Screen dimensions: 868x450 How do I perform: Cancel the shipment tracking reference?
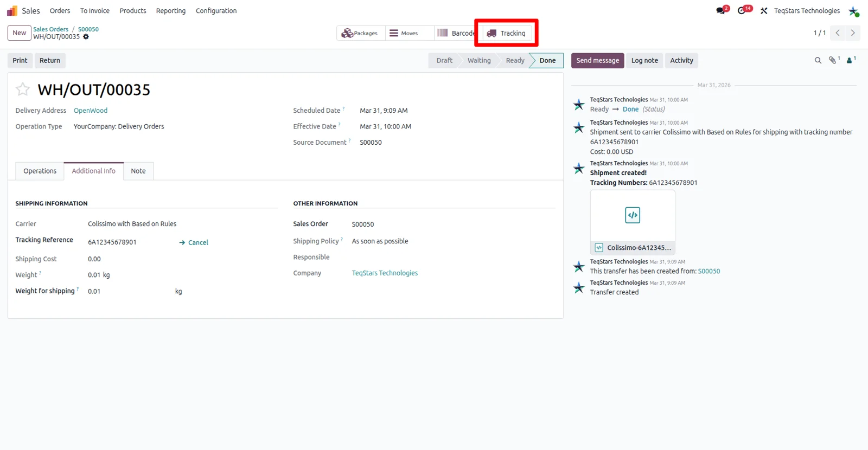[x=194, y=242]
